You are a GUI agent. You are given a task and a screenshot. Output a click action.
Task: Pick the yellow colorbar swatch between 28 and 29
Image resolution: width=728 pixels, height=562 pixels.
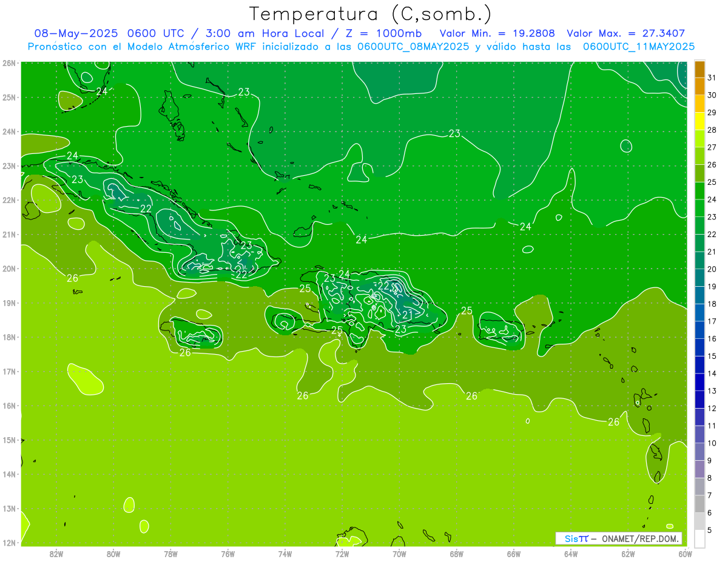(699, 122)
